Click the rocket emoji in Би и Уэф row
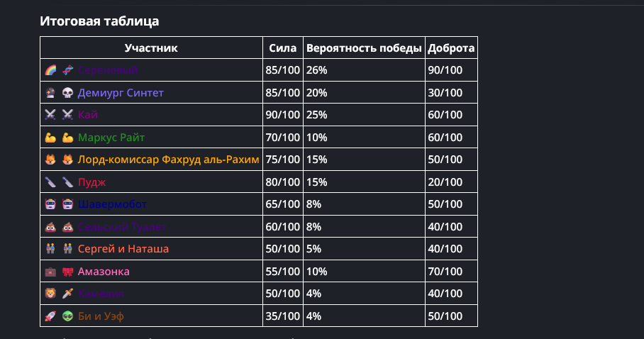This screenshot has width=644, height=339. pos(50,316)
